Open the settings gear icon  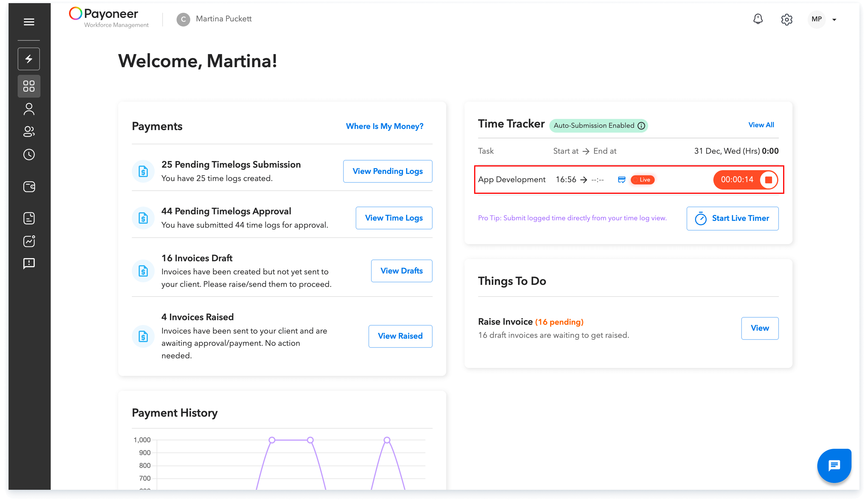[x=786, y=20]
